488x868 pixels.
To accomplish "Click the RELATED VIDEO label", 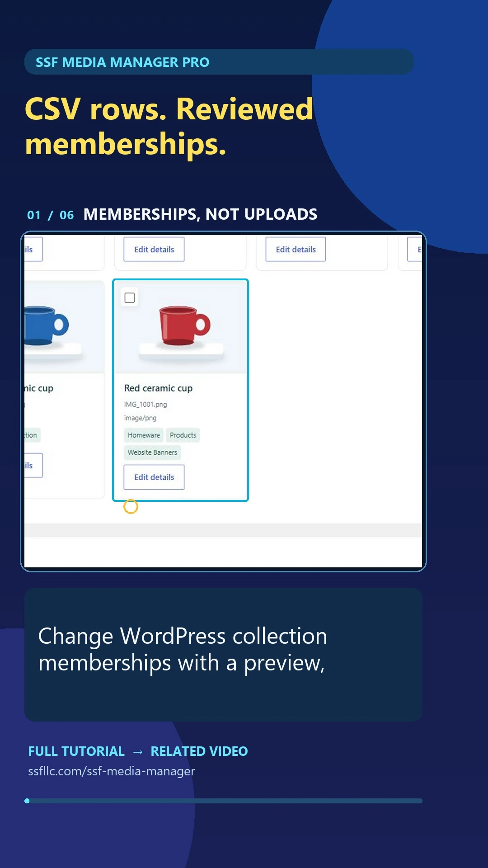I will point(199,751).
